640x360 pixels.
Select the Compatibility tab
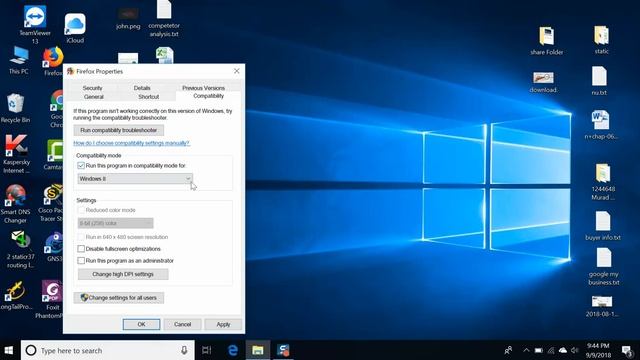coord(209,96)
